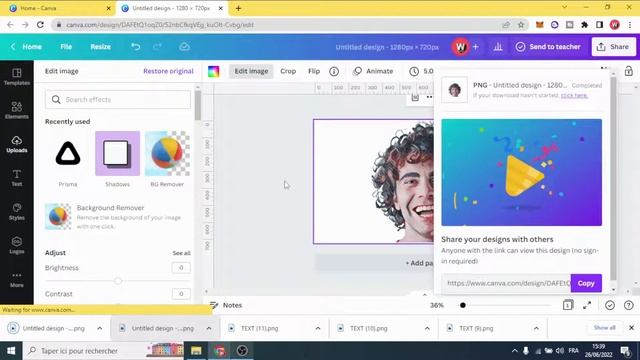Redo the last action
The height and width of the screenshot is (360, 640).
pos(158,47)
